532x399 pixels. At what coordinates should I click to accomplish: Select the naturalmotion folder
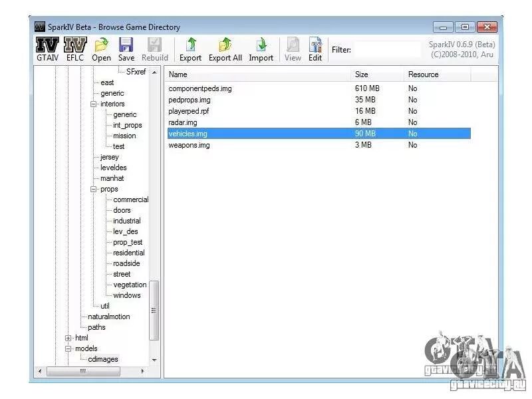[109, 317]
